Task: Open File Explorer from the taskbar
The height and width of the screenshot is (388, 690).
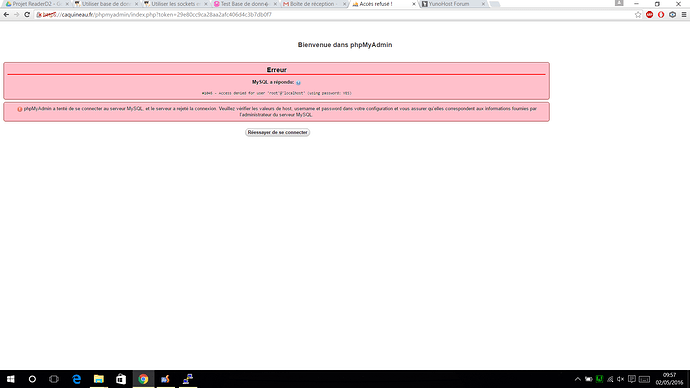Action: point(99,379)
